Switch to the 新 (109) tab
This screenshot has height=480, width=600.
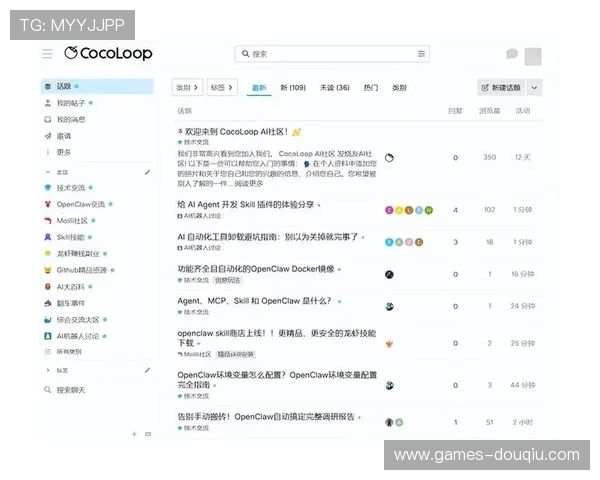point(293,88)
